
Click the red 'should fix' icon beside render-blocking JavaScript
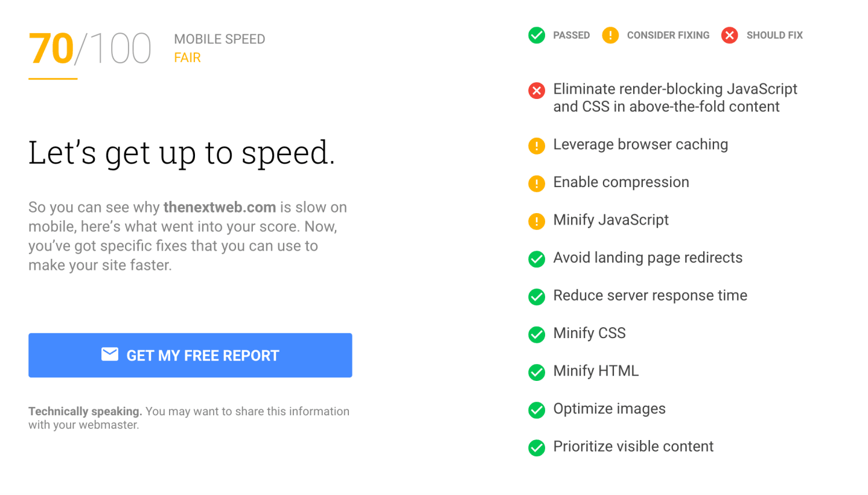tap(537, 91)
